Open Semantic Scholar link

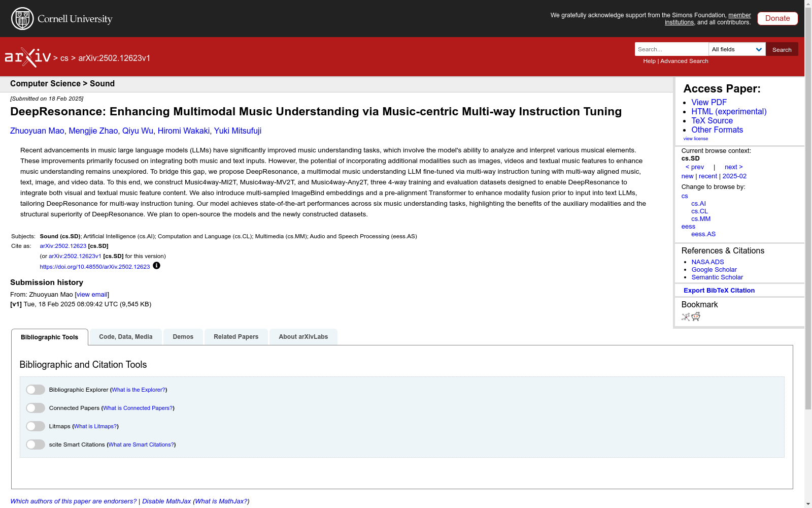click(x=717, y=277)
